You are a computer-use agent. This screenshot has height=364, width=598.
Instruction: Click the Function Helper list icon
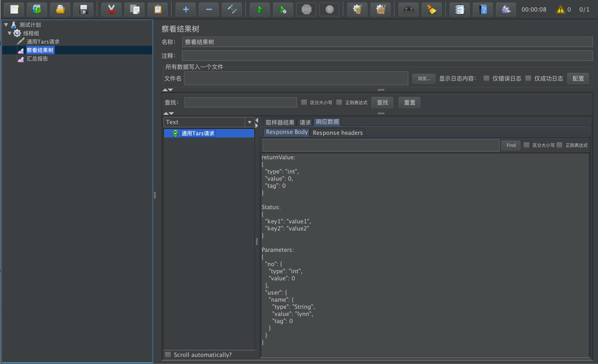click(x=459, y=10)
